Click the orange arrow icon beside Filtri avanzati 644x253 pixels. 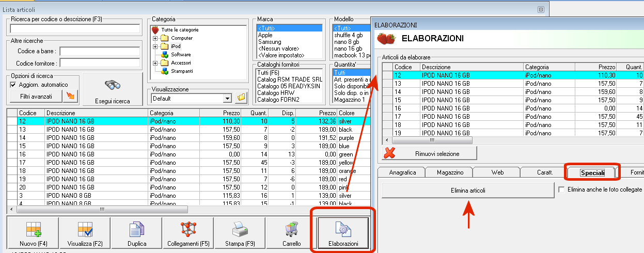tap(70, 96)
